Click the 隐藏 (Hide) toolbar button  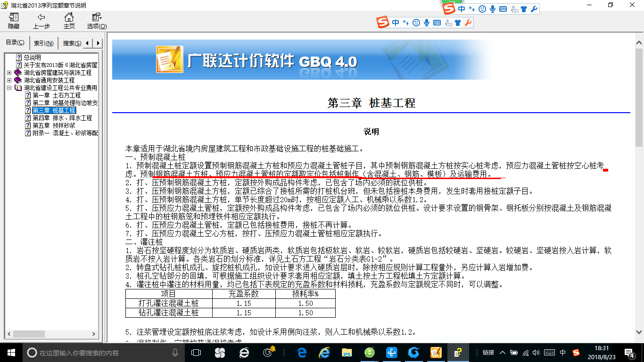14,21
